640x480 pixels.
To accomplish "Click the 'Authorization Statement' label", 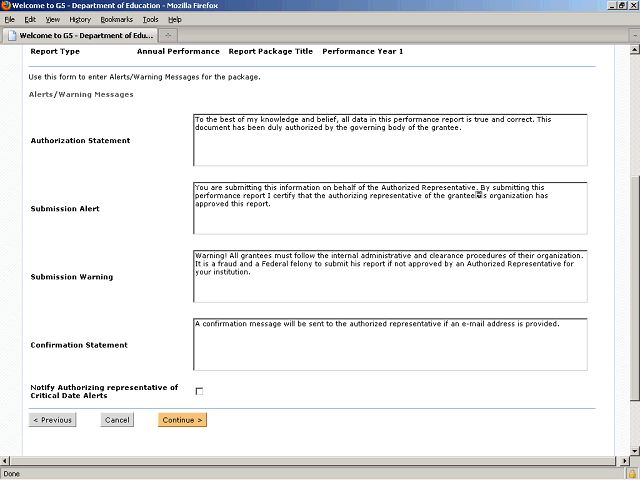I will click(80, 140).
